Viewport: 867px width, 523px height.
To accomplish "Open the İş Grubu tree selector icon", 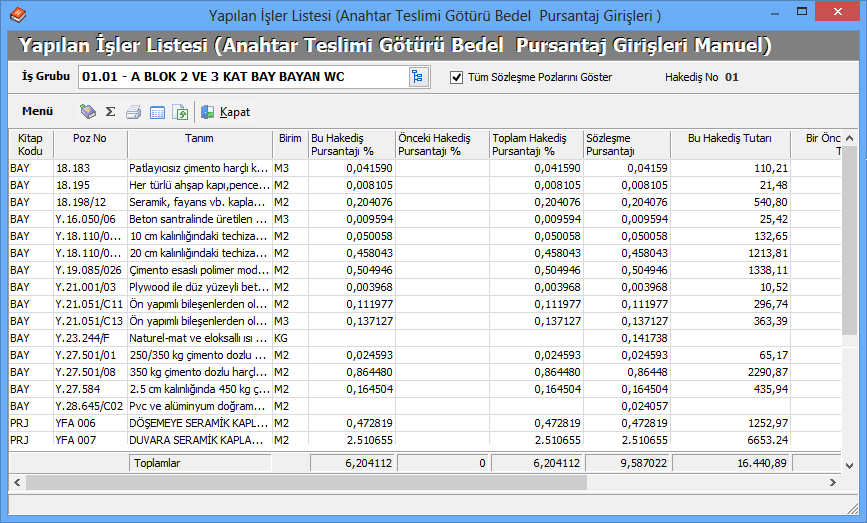I will [418, 77].
